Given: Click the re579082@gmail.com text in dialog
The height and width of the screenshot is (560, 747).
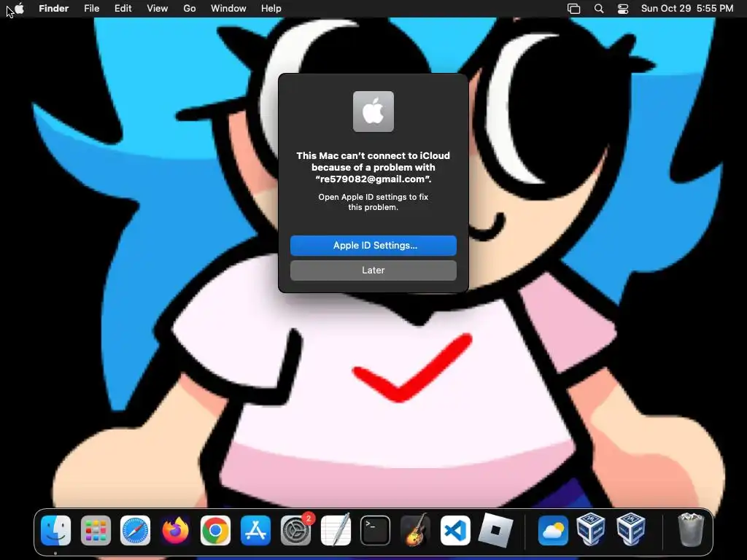Looking at the screenshot, I should coord(372,179).
